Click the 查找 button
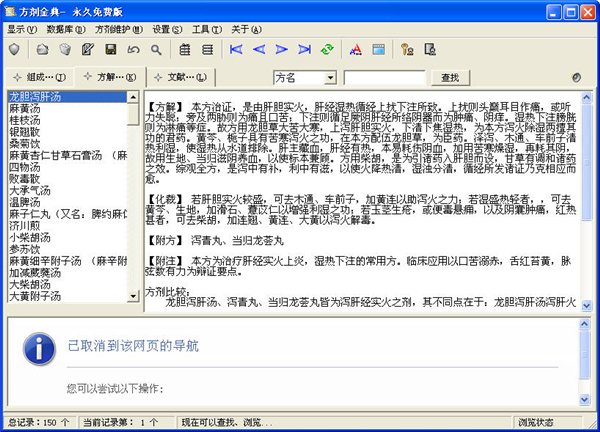600x432 pixels. [450, 78]
